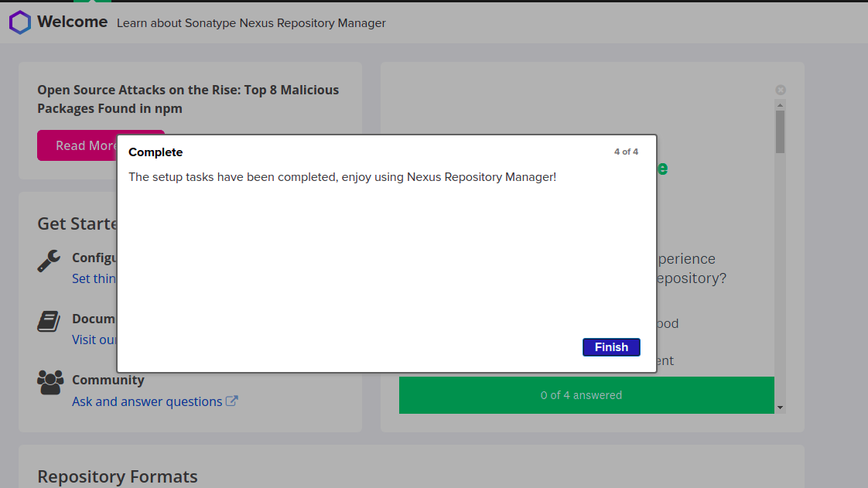The width and height of the screenshot is (868, 488).
Task: Click the 'Complete' dialog title
Action: click(x=155, y=152)
